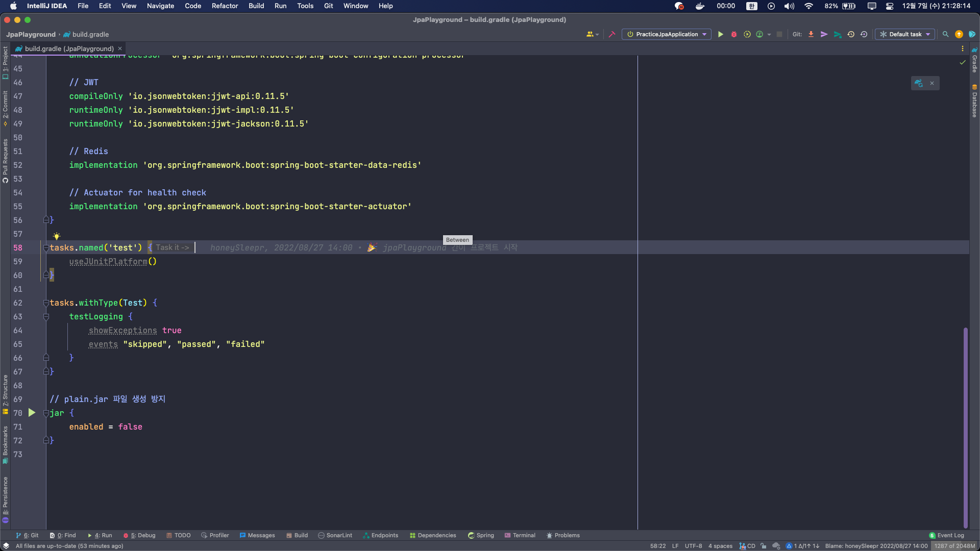
Task: Click the run gutter arrow beside jar block
Action: point(32,413)
